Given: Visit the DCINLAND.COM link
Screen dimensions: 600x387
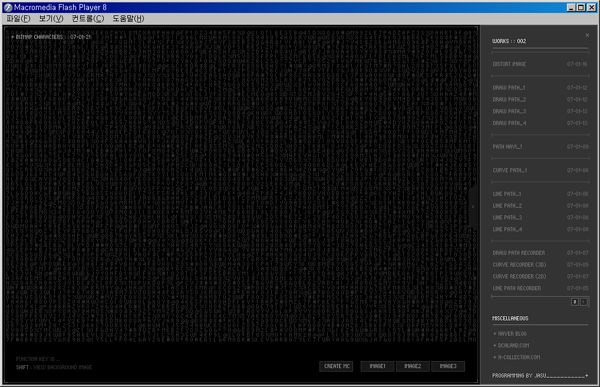Looking at the screenshot, I should (x=511, y=346).
